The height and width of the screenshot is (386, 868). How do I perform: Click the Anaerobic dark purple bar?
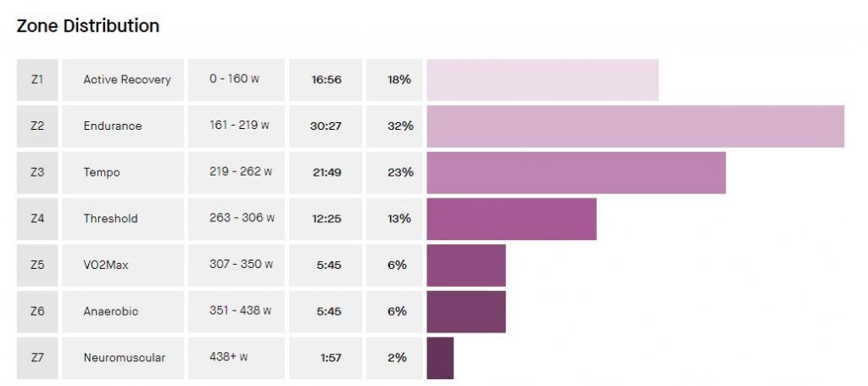[x=466, y=311]
